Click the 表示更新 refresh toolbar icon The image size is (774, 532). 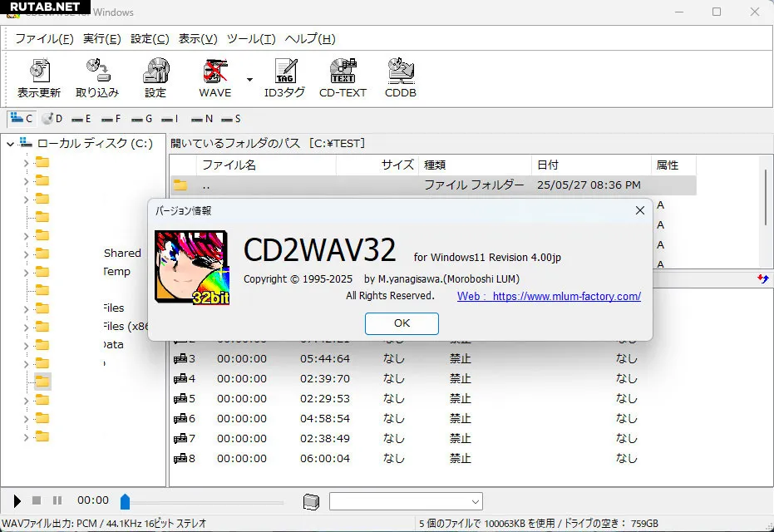39,78
